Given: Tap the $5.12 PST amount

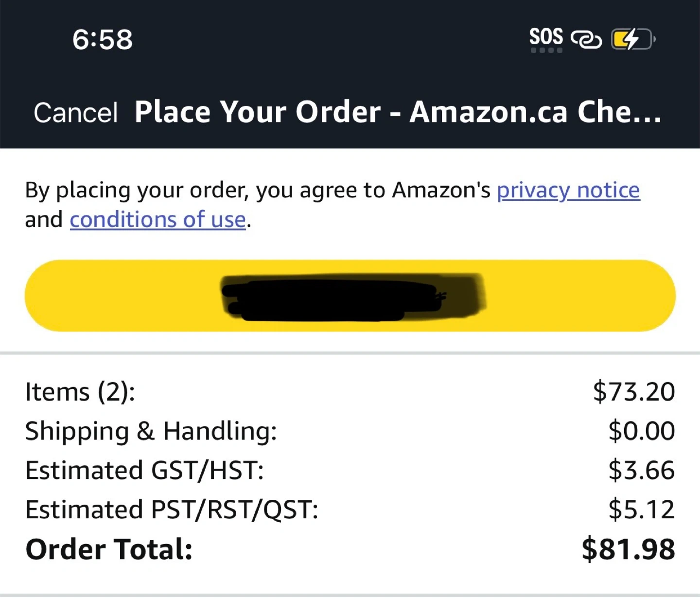Looking at the screenshot, I should click(x=641, y=510).
